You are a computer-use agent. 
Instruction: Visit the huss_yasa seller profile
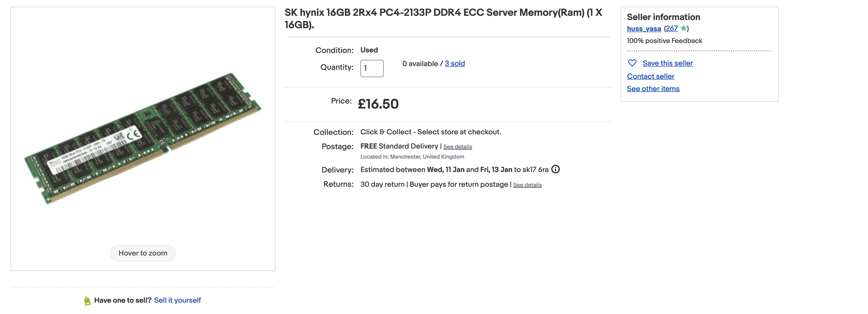[644, 29]
